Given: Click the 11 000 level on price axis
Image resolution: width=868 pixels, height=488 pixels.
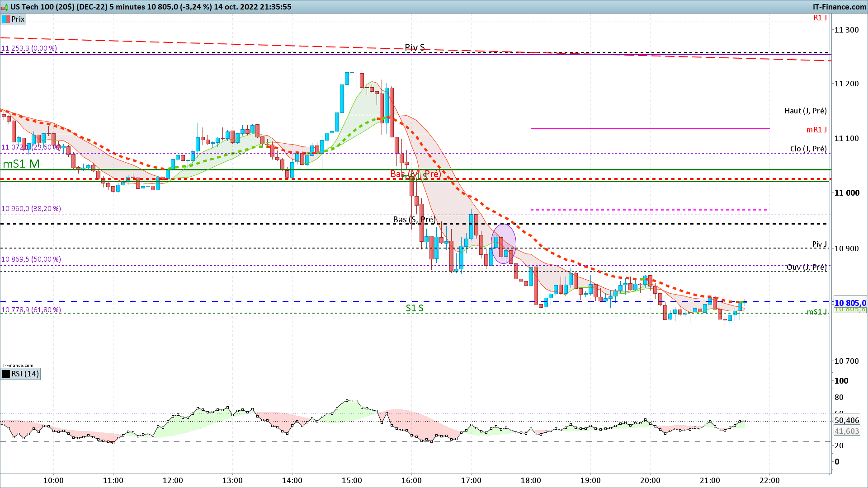Looking at the screenshot, I should point(846,193).
